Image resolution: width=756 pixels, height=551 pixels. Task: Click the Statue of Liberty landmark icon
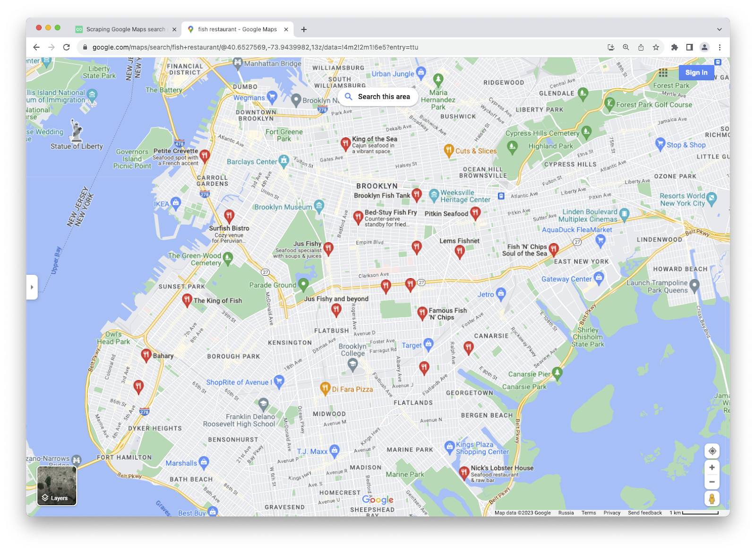pyautogui.click(x=76, y=130)
